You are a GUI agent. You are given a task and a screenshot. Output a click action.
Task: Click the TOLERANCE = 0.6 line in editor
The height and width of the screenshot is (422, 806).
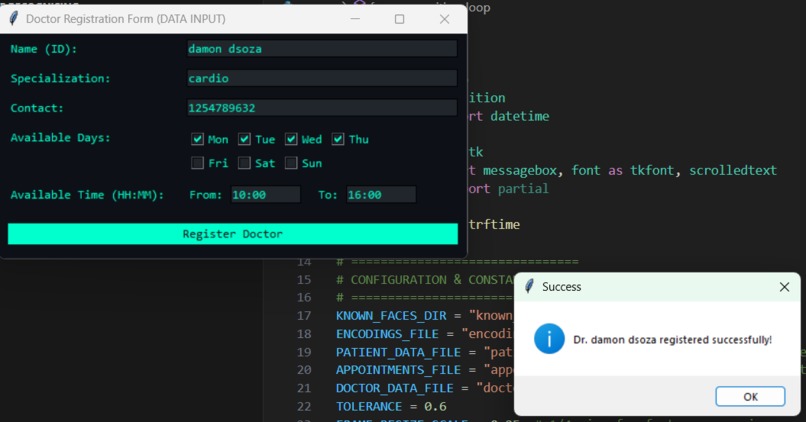[391, 407]
